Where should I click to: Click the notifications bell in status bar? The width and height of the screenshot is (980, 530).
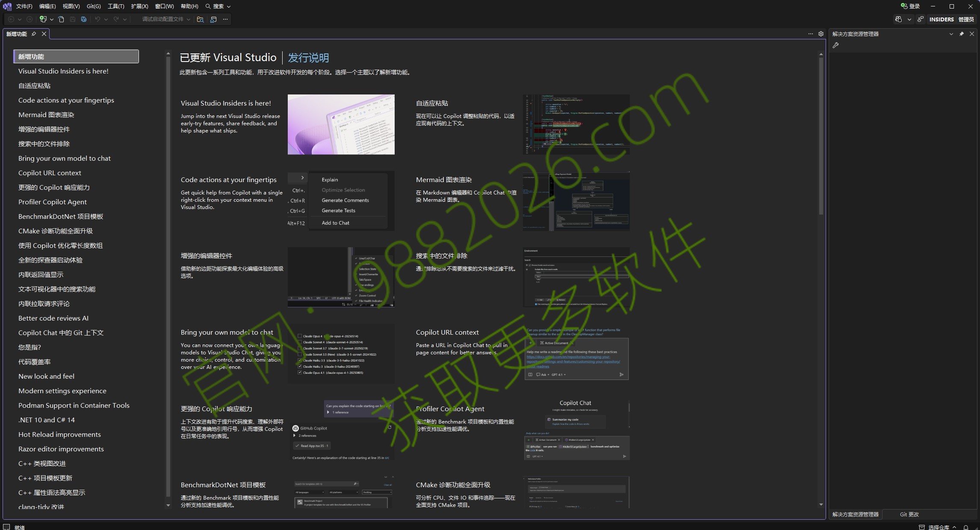pos(965,527)
